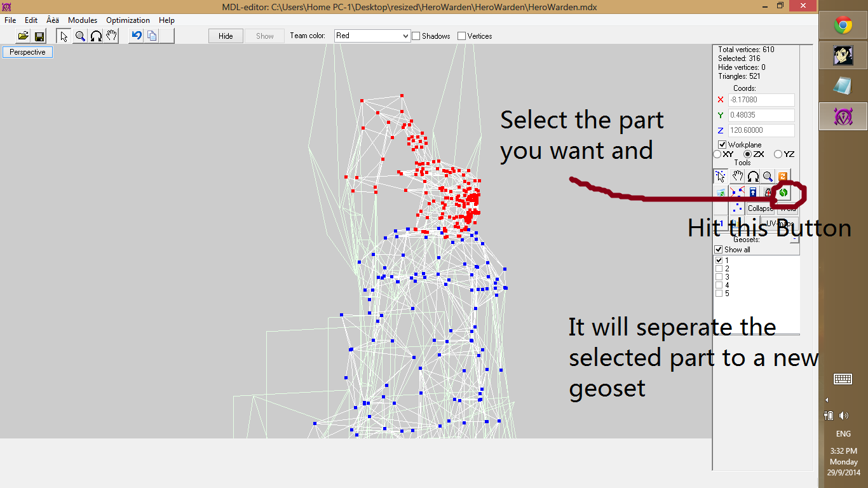Screen dimensions: 868x488
Task: Pick the rotate tool in Tools panel
Action: click(x=752, y=177)
